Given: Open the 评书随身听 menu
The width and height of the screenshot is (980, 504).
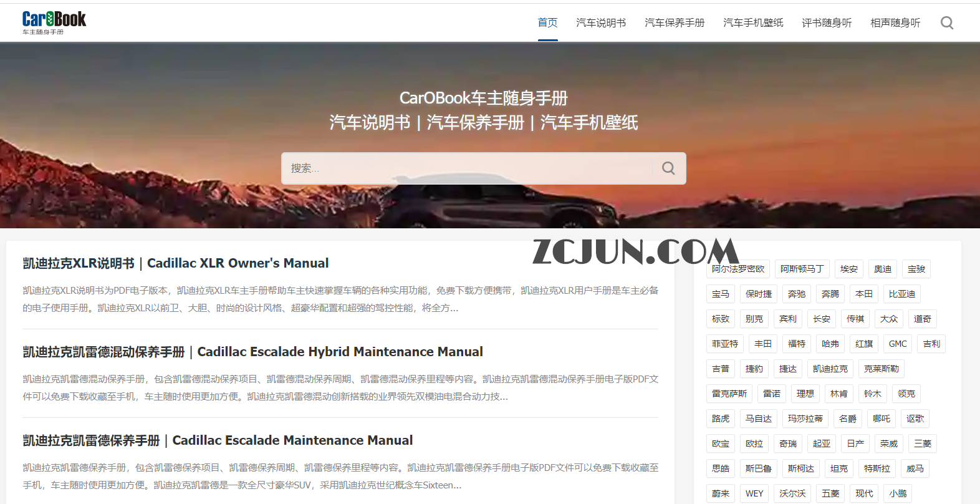Looking at the screenshot, I should click(827, 23).
